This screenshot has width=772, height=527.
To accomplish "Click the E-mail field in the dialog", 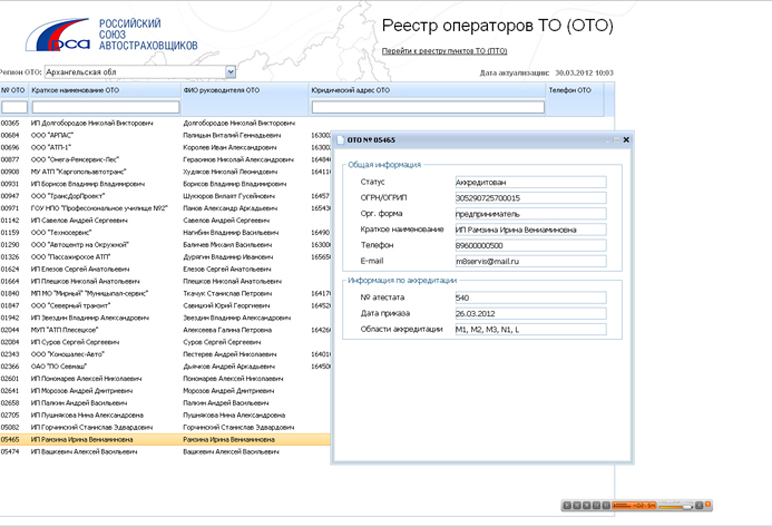I will click(529, 261).
